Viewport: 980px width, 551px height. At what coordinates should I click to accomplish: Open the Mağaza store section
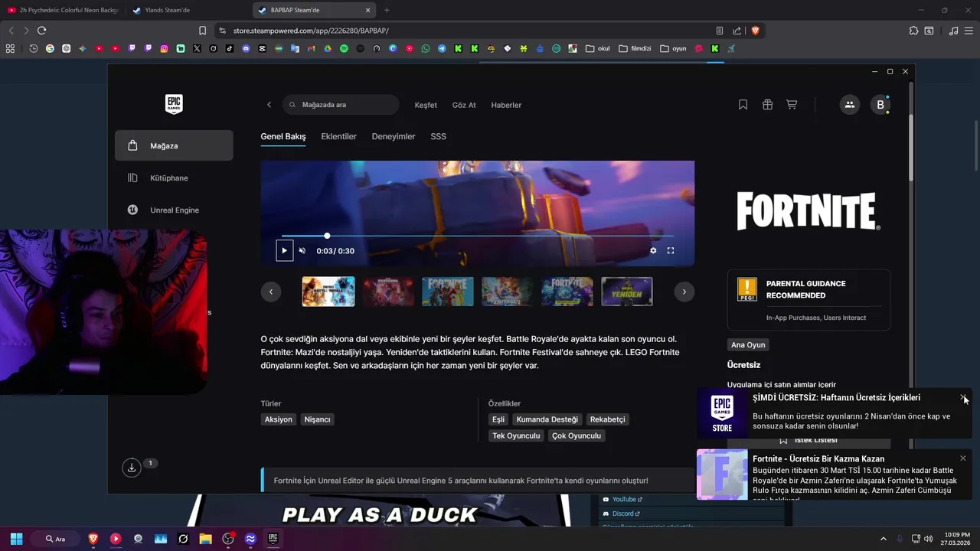pyautogui.click(x=174, y=145)
